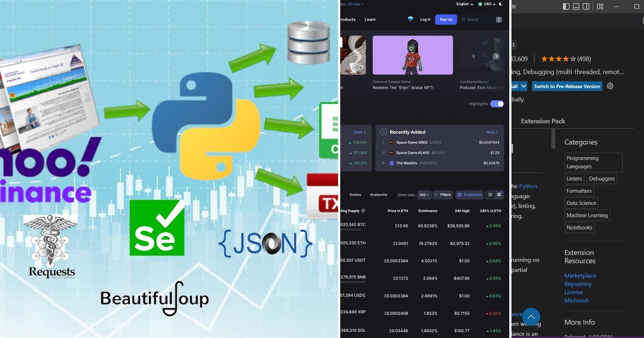Open the Show rows 100 dropdown

[425, 195]
